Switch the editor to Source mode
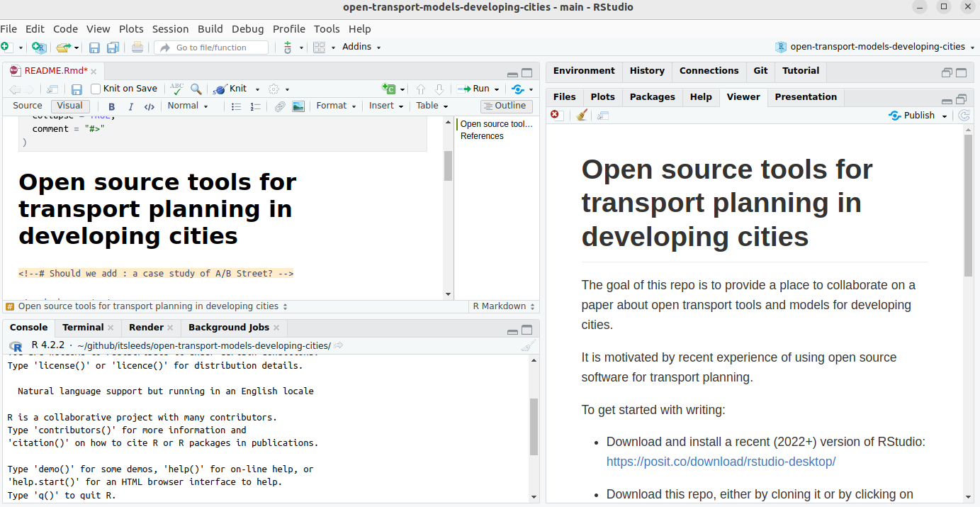The width and height of the screenshot is (980, 507). coord(27,105)
